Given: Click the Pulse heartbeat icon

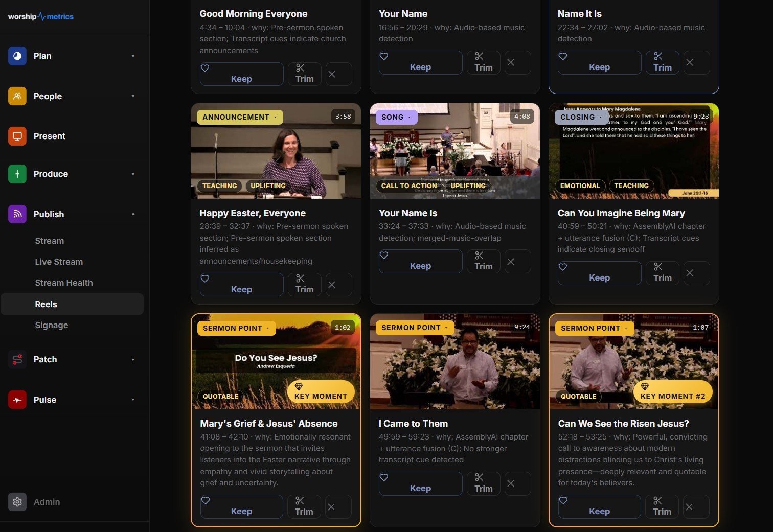Looking at the screenshot, I should click(x=17, y=400).
